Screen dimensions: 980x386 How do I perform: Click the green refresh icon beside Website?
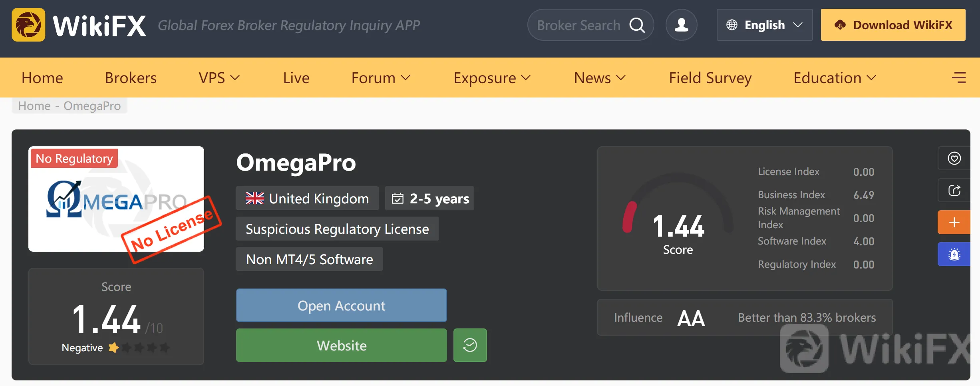click(470, 345)
